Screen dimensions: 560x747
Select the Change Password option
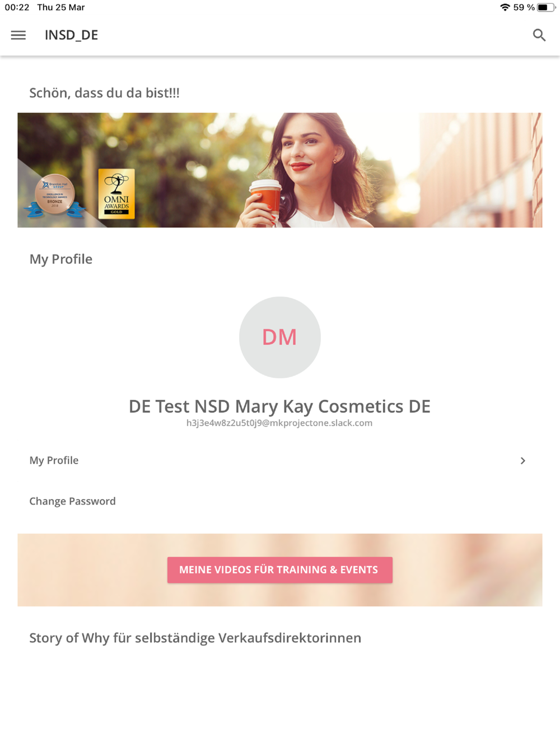click(x=72, y=501)
